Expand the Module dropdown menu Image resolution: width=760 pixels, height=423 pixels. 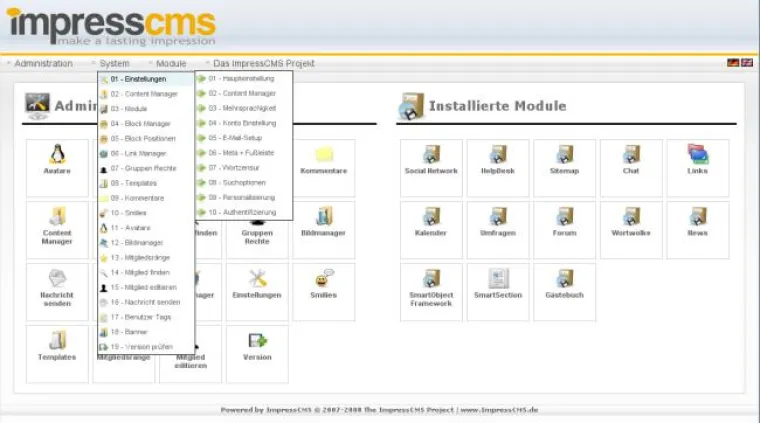click(170, 63)
